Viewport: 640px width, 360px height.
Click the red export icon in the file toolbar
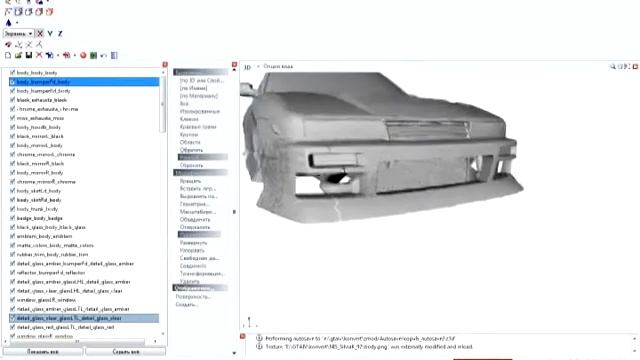coord(67,55)
